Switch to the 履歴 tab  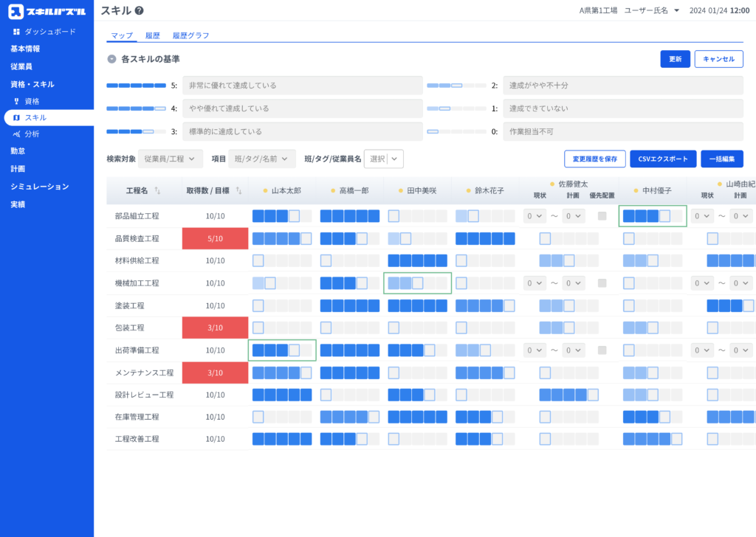click(153, 35)
